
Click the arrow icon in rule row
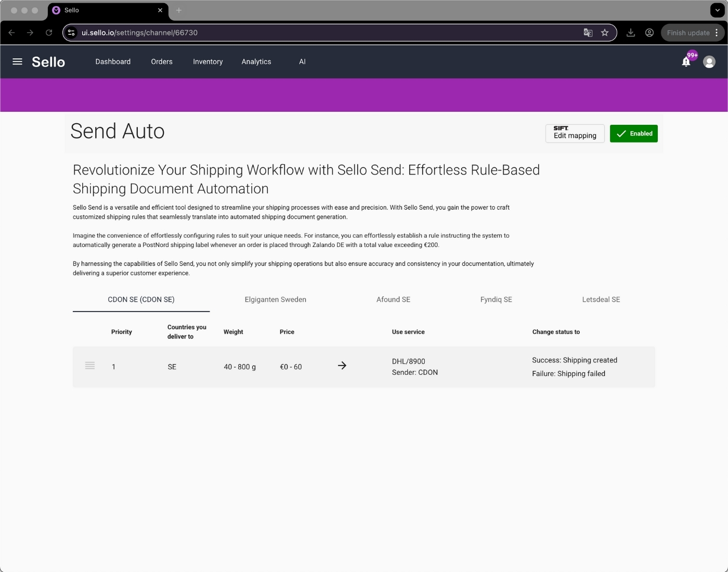pos(342,366)
